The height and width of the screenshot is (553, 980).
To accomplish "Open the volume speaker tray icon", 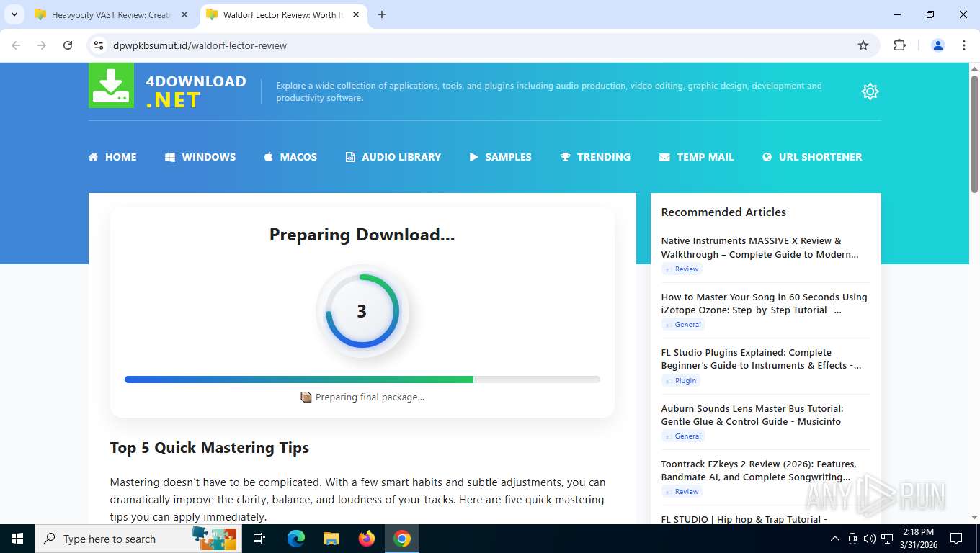I will [x=870, y=539].
